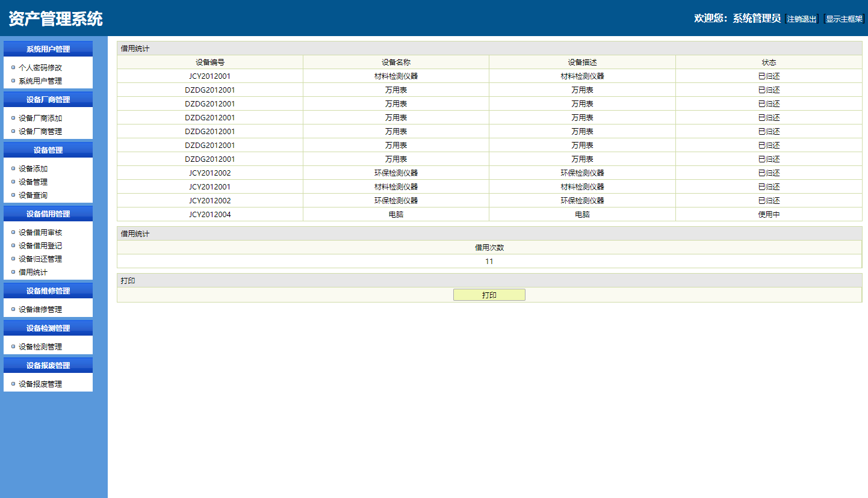
Task: Click the yellow 打印 button
Action: click(489, 295)
